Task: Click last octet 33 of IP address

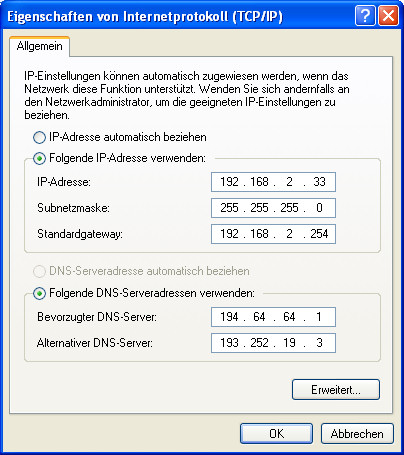Action: tap(319, 182)
